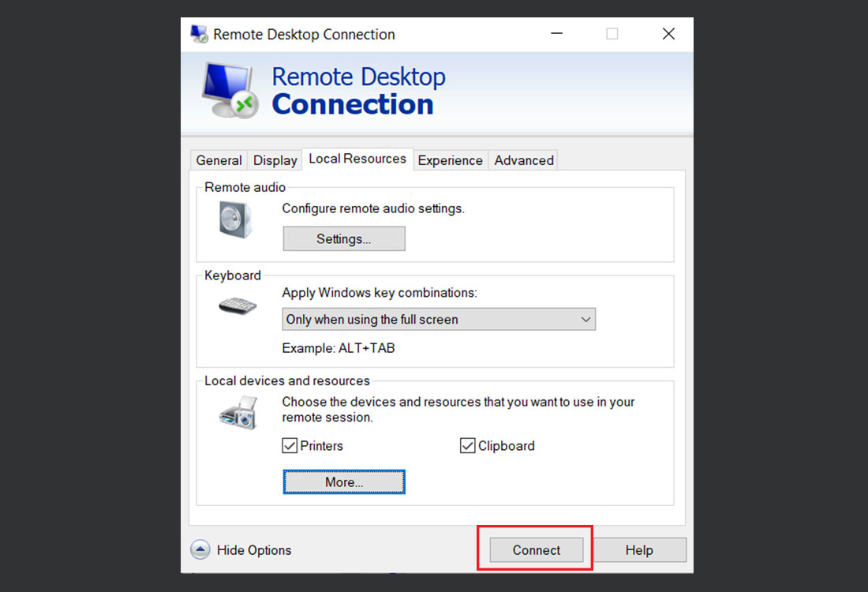This screenshot has width=868, height=592.
Task: Click the printer and camera devices icon
Action: pyautogui.click(x=238, y=413)
